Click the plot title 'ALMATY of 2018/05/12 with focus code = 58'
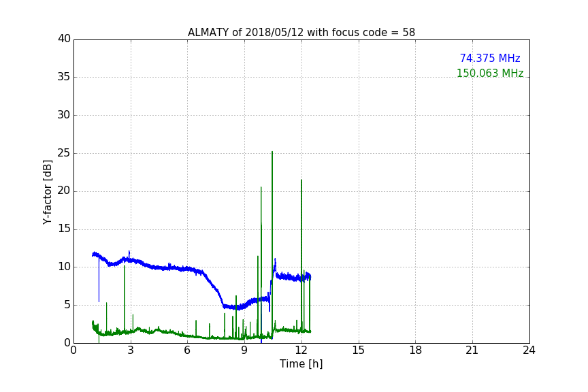 coord(301,33)
